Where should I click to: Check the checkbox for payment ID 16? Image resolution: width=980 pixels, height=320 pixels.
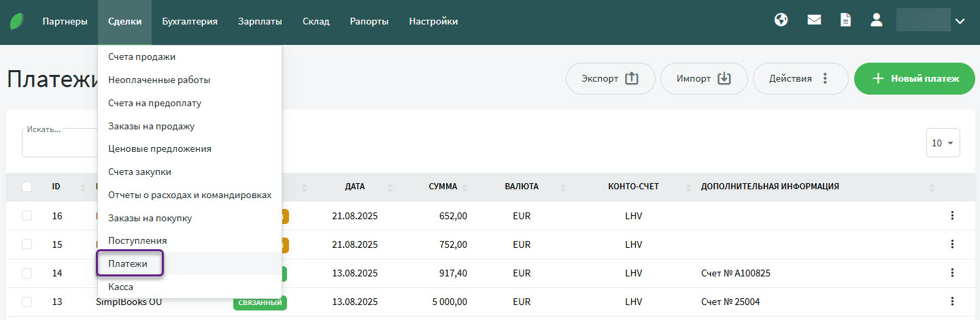(27, 216)
